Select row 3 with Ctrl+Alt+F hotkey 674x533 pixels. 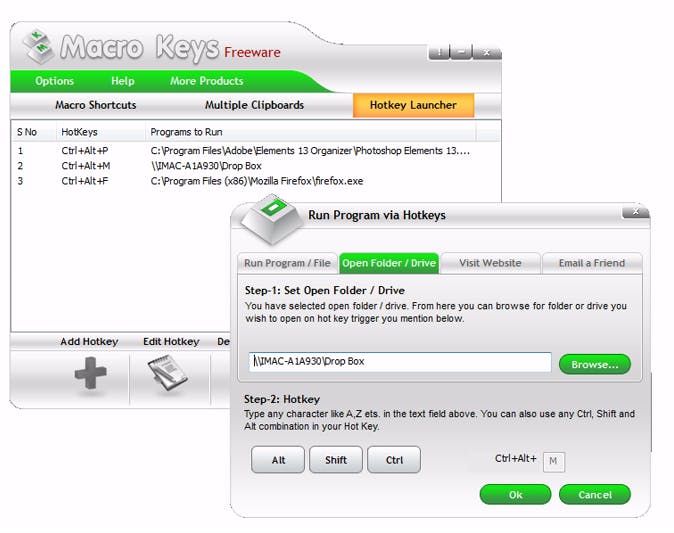point(256,181)
